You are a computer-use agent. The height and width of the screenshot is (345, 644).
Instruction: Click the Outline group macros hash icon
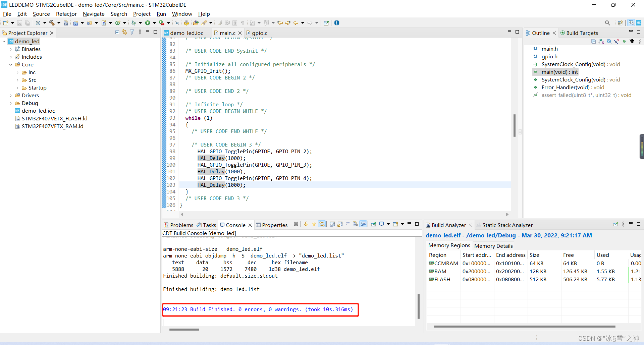632,41
